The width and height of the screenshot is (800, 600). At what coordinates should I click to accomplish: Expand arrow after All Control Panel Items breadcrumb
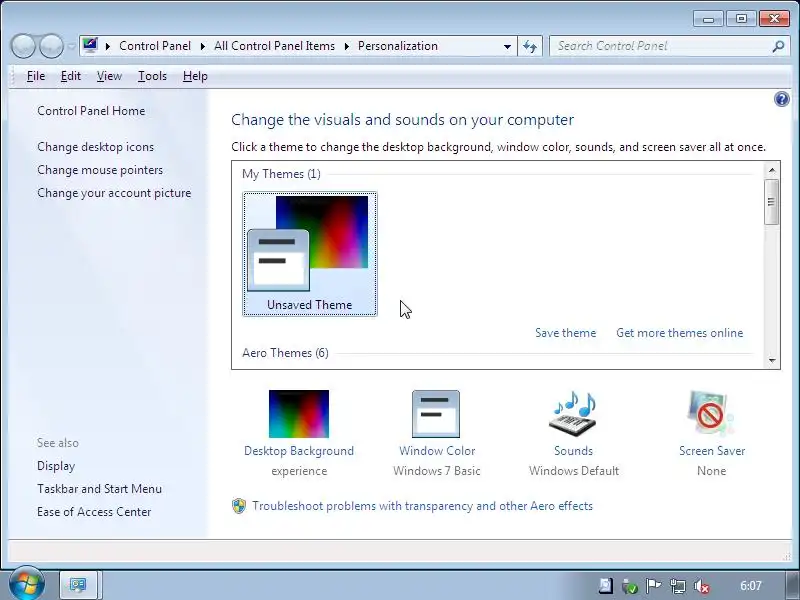pos(347,46)
